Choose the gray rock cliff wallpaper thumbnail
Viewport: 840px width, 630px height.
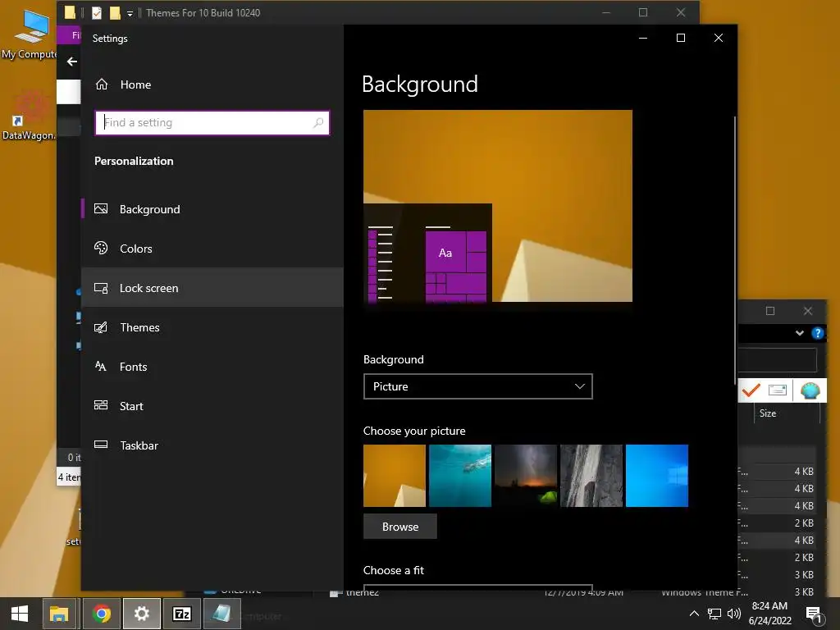591,476
